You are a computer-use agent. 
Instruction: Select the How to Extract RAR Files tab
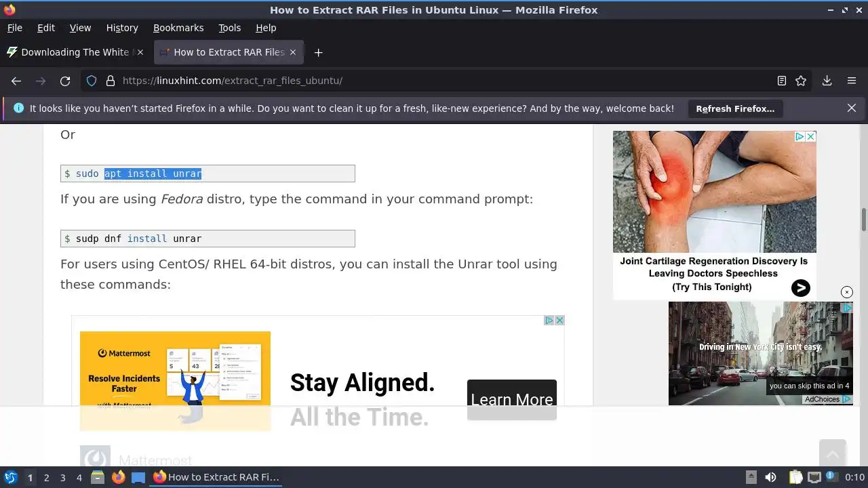[229, 52]
